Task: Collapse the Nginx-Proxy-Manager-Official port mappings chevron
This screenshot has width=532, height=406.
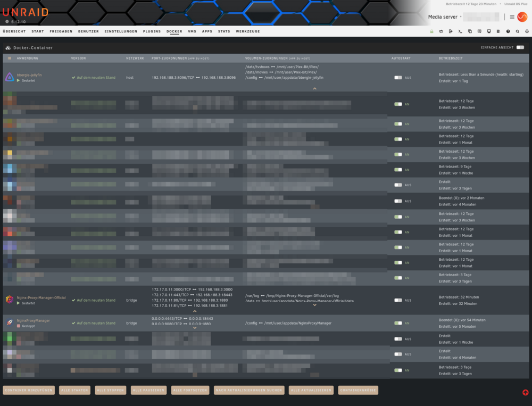Action: [195, 311]
